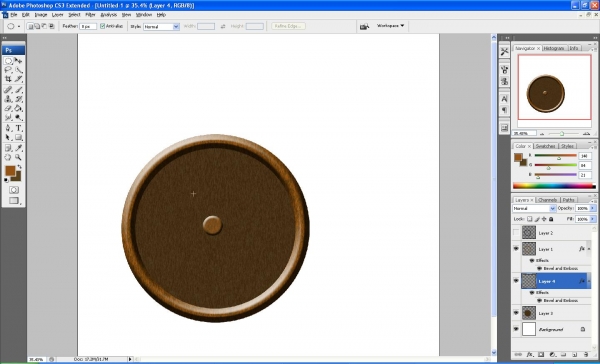Add a layer mask
The width and height of the screenshot is (600, 364).
541,355
